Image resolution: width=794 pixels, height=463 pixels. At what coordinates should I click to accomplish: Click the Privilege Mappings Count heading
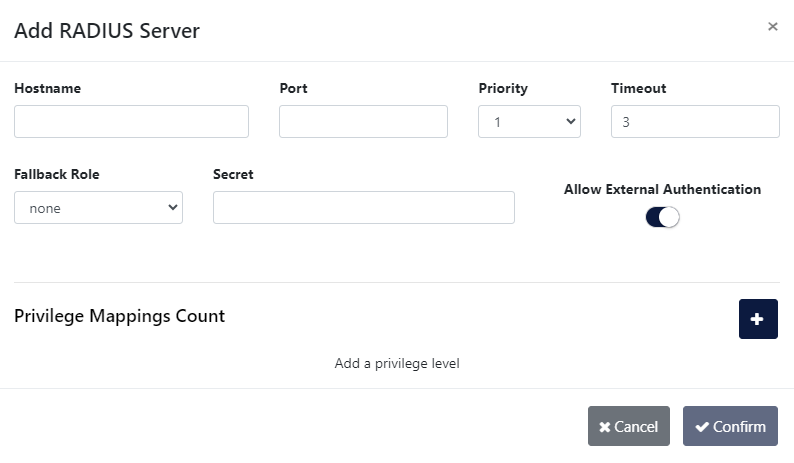(x=119, y=316)
